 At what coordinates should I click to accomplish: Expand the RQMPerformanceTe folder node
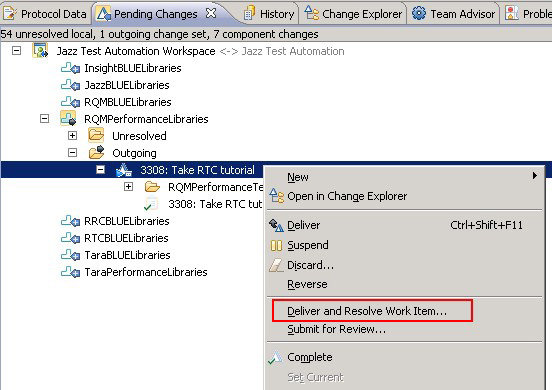(128, 187)
